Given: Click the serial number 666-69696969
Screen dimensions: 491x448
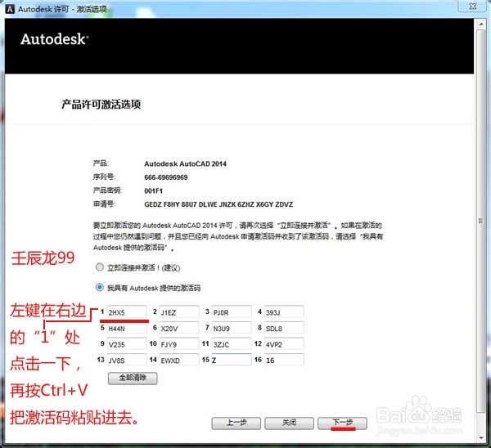Looking at the screenshot, I should pos(166,177).
